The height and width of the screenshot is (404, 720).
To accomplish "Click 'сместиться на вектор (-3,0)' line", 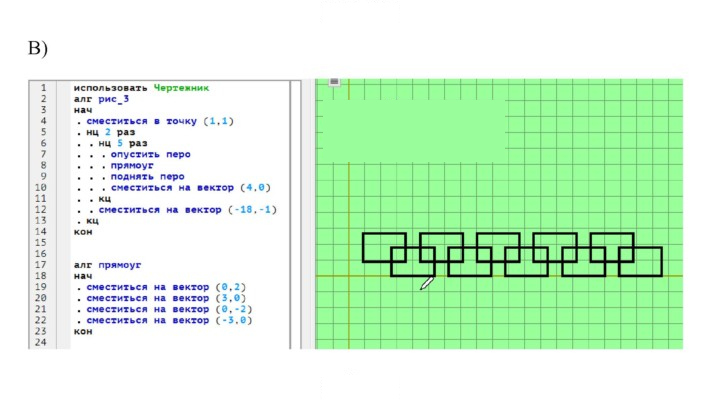I will (x=169, y=320).
